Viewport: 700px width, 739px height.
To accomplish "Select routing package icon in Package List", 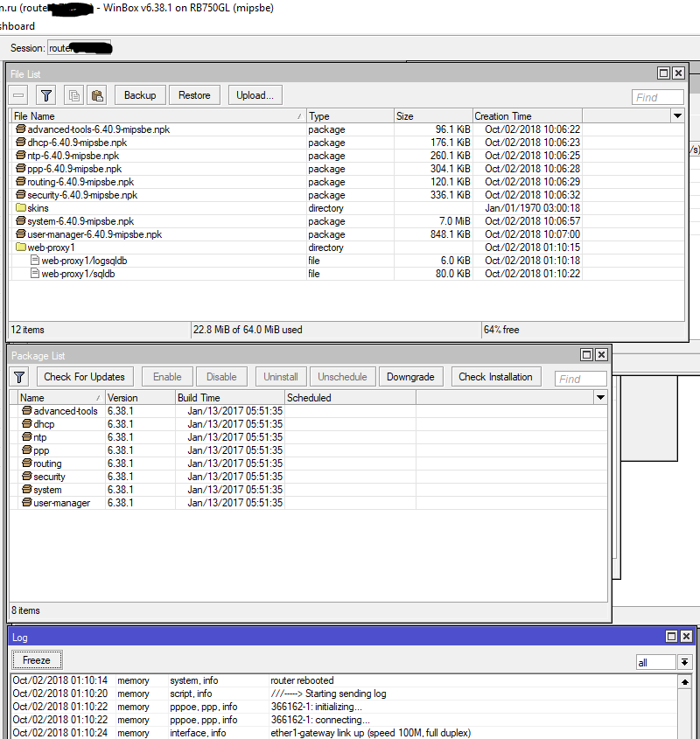I will click(x=27, y=464).
